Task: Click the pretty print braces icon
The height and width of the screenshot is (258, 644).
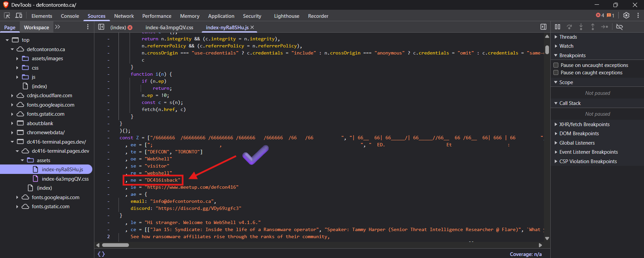Action: 101,254
